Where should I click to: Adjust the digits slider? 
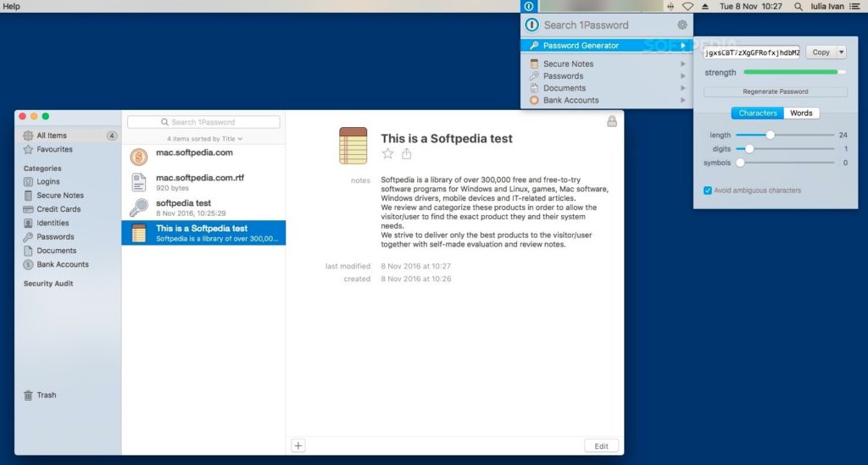pyautogui.click(x=749, y=149)
